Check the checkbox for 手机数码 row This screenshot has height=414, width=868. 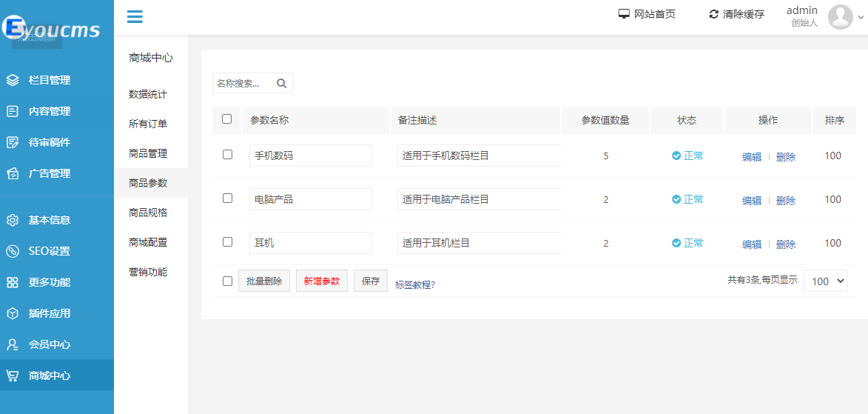[x=227, y=155]
